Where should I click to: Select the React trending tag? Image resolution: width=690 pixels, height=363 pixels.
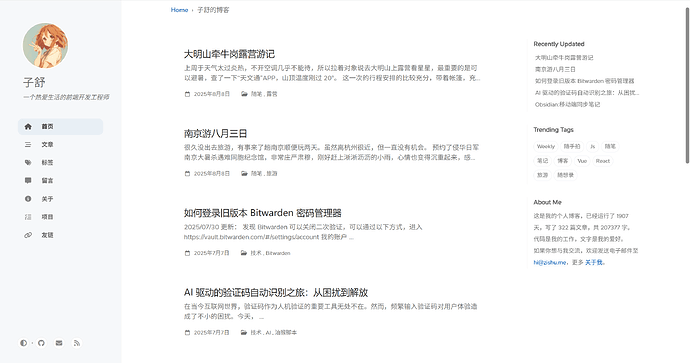point(603,161)
